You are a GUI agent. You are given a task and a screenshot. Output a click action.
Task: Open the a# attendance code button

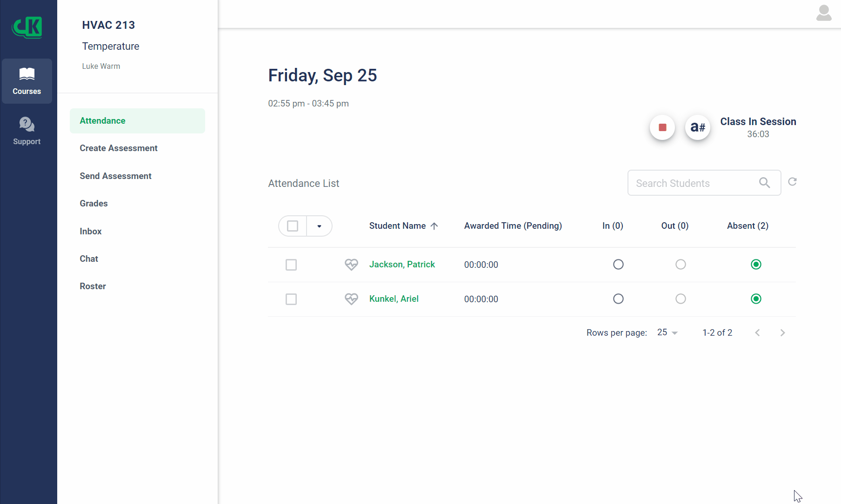tap(698, 127)
